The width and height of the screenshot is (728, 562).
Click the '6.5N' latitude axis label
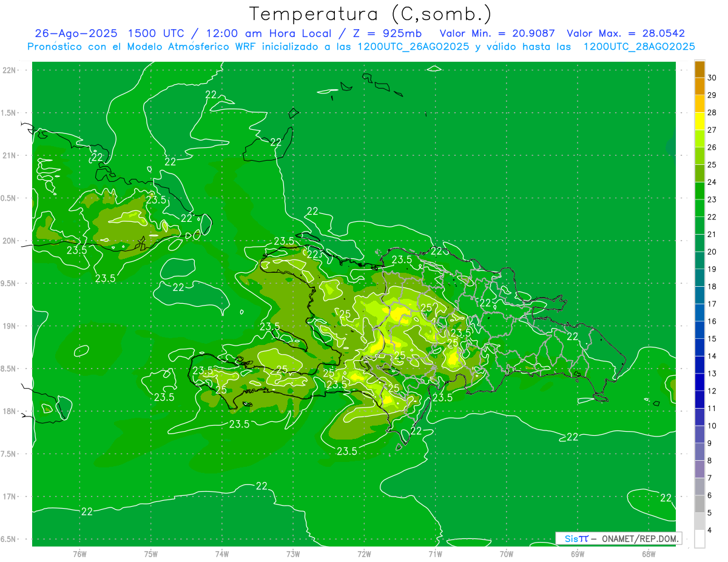click(x=8, y=539)
